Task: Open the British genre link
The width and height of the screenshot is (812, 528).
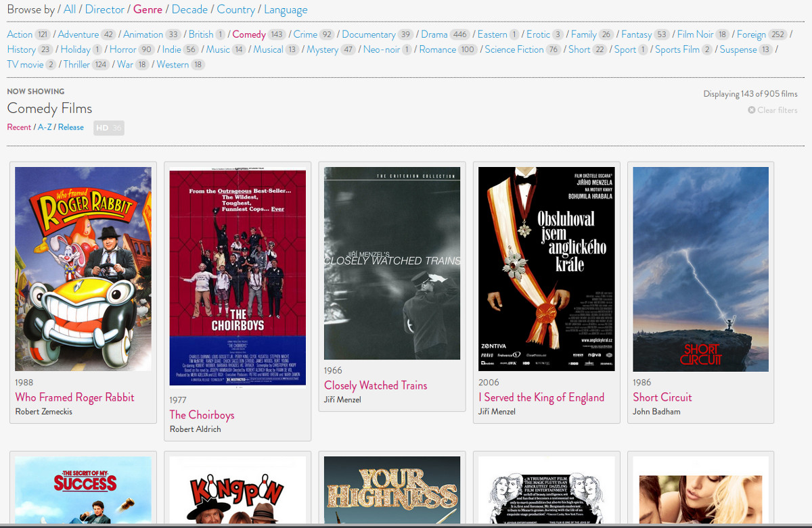Action: pos(201,34)
